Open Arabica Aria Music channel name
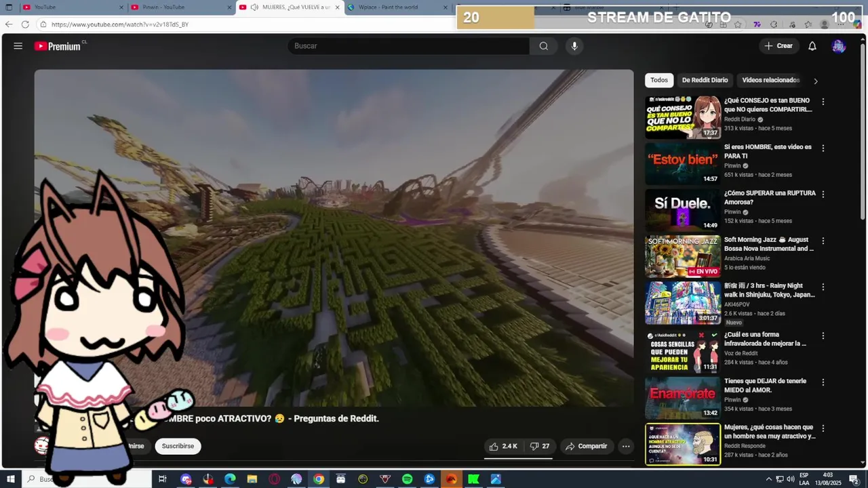 747,258
